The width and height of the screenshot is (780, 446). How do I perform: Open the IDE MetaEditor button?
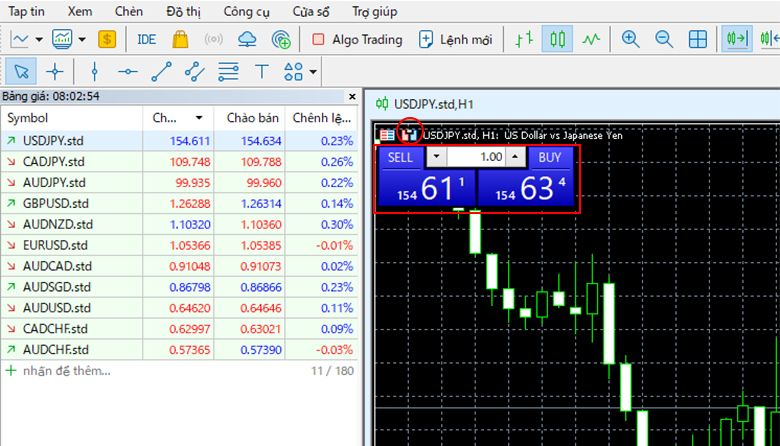point(146,39)
